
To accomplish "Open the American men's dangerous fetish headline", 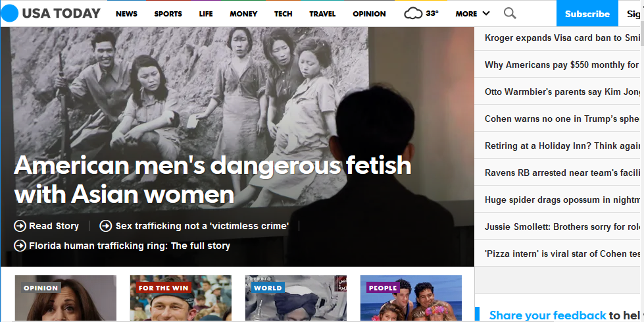I will (x=212, y=179).
